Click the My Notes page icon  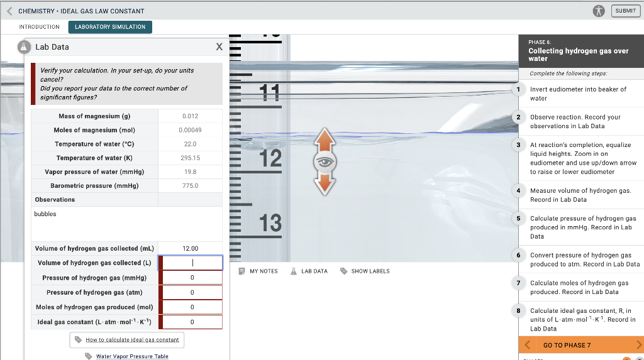click(242, 271)
